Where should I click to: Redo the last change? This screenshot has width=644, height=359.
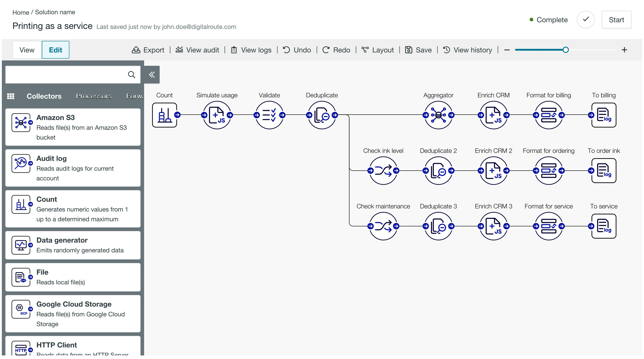pyautogui.click(x=336, y=50)
